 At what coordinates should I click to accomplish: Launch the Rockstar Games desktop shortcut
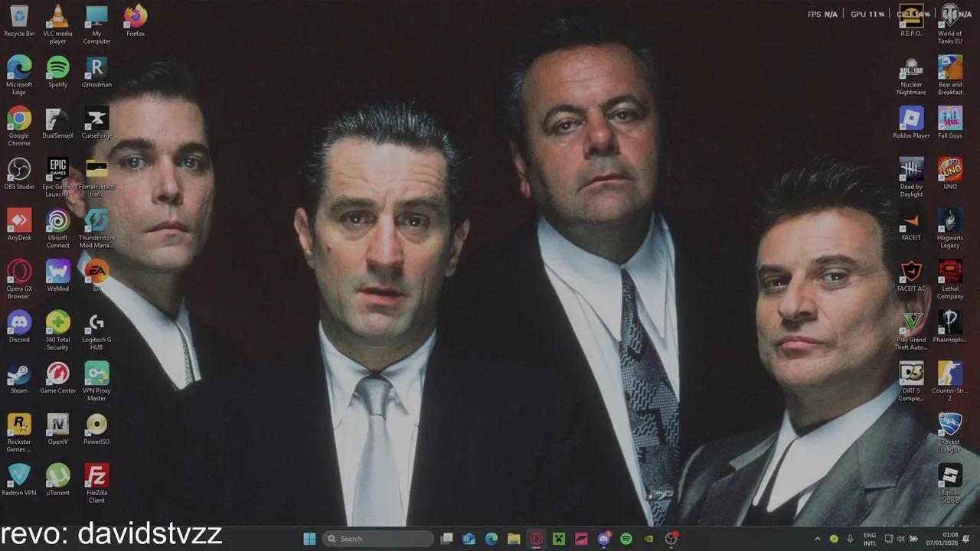point(19,433)
